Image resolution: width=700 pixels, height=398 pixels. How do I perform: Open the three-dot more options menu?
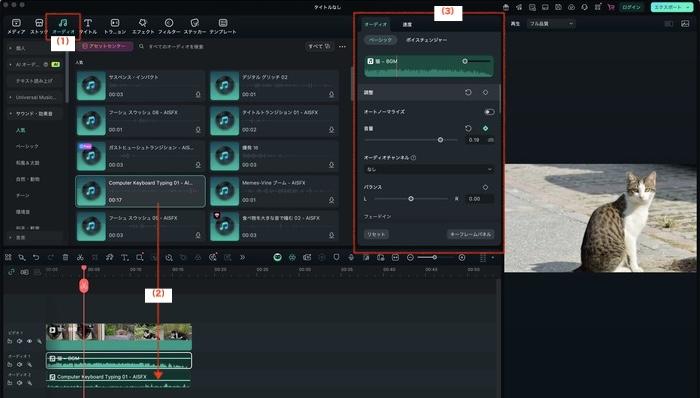[x=342, y=46]
